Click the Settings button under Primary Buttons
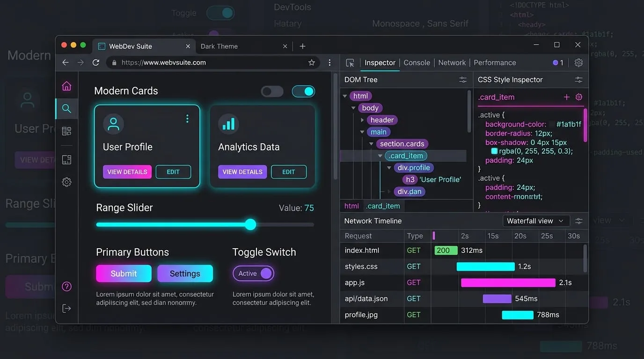Image resolution: width=644 pixels, height=359 pixels. (x=185, y=273)
